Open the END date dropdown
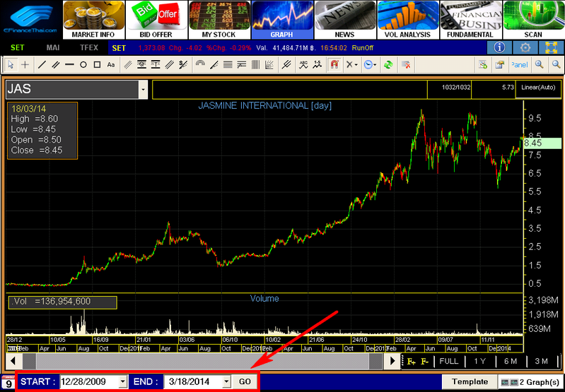This screenshot has width=565, height=392. pos(226,381)
